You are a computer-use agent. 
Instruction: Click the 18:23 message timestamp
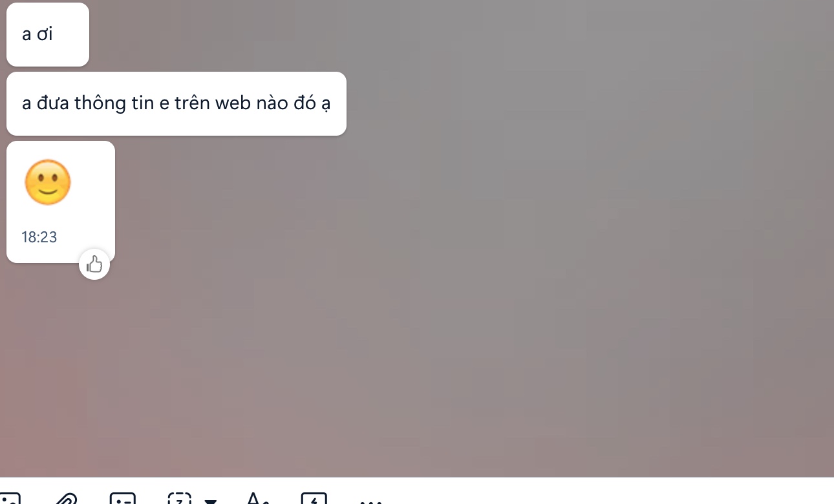pos(39,237)
